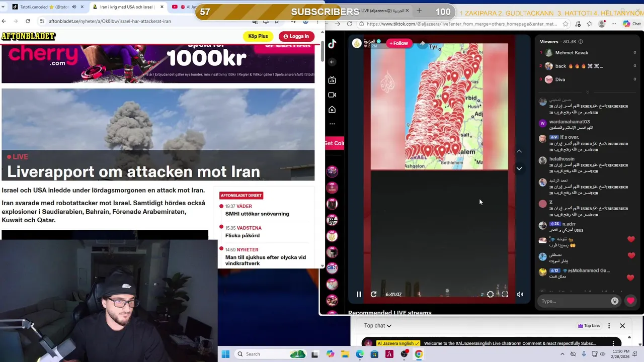Open File Explorer from the taskbar
This screenshot has width=644, height=362.
click(345, 354)
